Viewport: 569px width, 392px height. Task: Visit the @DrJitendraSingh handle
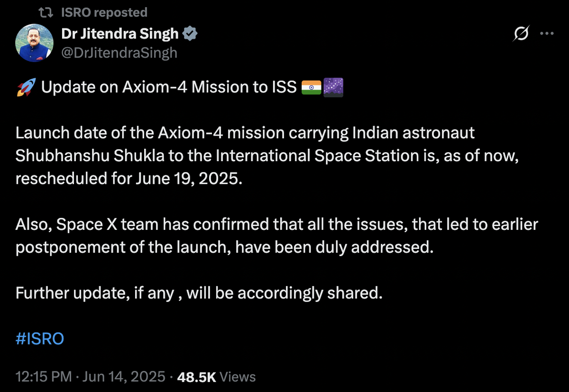(x=119, y=52)
